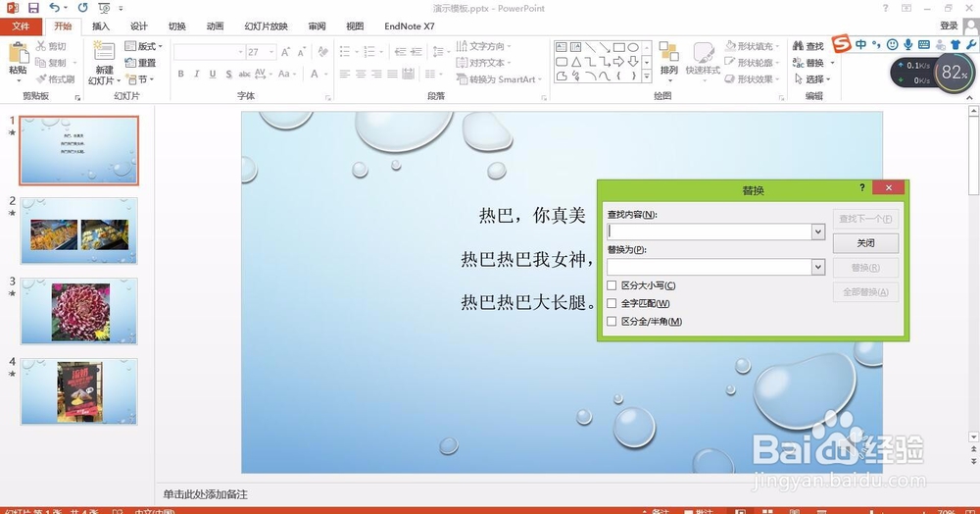Switch to the Animations (动画) tab

(215, 26)
